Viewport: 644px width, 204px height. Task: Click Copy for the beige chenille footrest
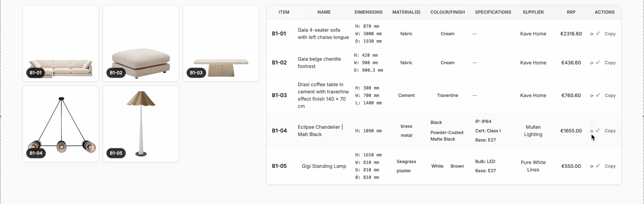pos(610,63)
